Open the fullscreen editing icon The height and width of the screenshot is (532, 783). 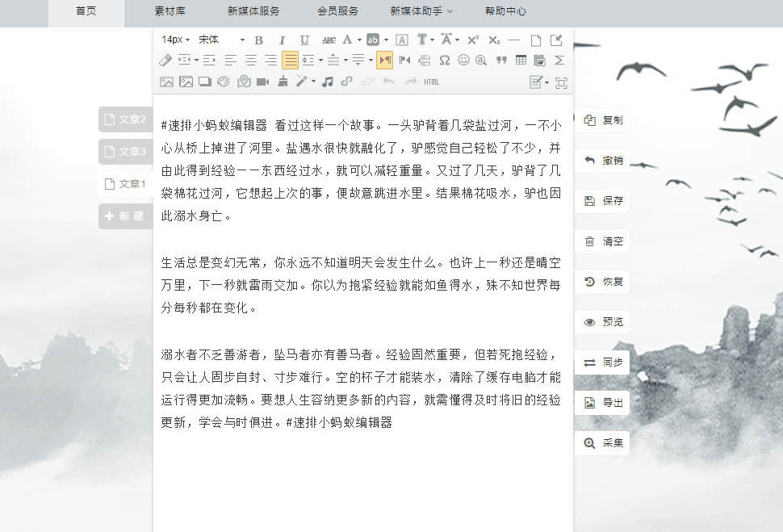point(563,81)
